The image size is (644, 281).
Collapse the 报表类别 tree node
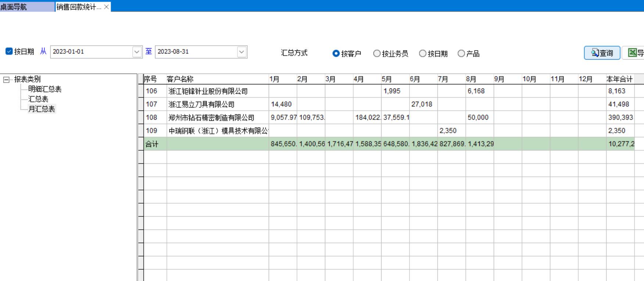(6, 79)
